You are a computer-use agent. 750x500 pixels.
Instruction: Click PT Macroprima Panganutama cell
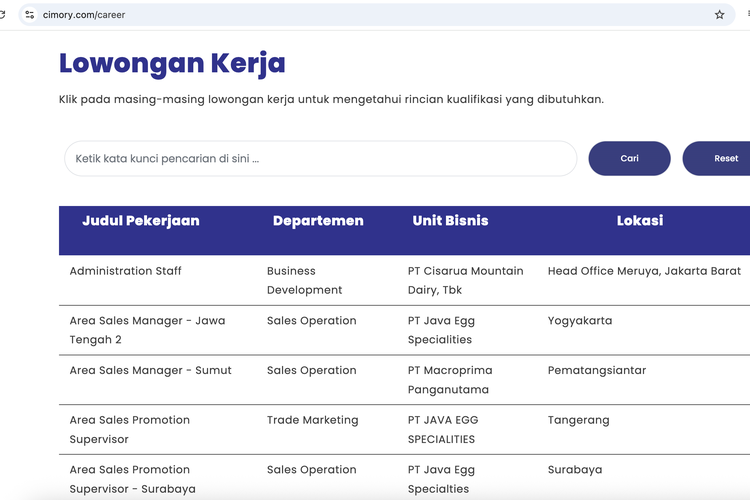tap(450, 380)
